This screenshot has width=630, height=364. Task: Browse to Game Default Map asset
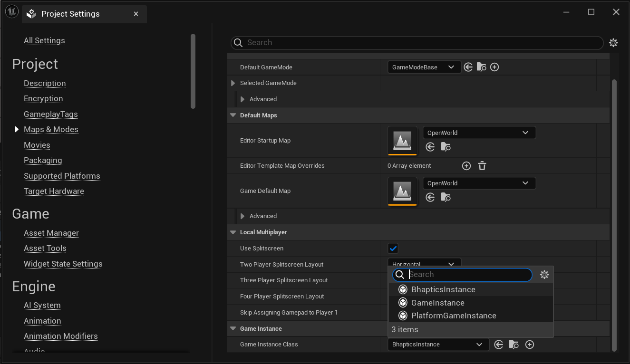click(x=446, y=197)
